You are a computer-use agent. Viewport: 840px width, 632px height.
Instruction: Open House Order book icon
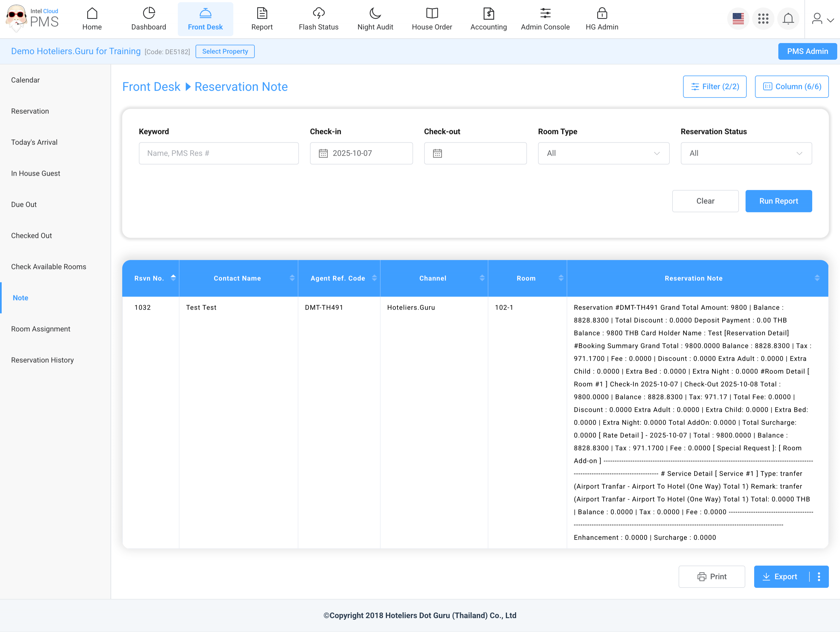[x=432, y=14]
